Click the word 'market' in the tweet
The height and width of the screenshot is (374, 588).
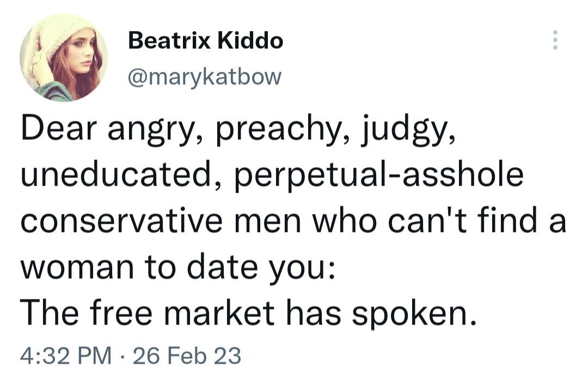coord(220,312)
